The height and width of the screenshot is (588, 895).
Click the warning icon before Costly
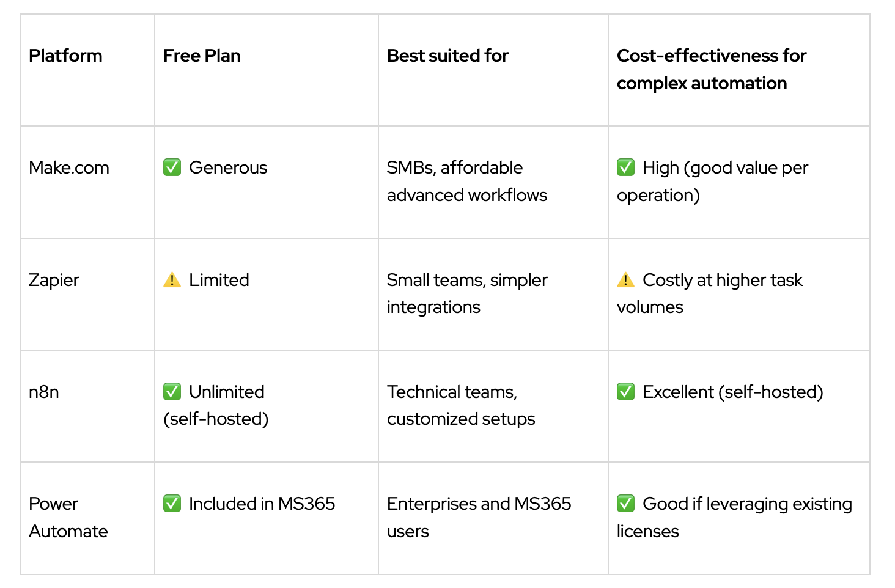click(x=625, y=280)
